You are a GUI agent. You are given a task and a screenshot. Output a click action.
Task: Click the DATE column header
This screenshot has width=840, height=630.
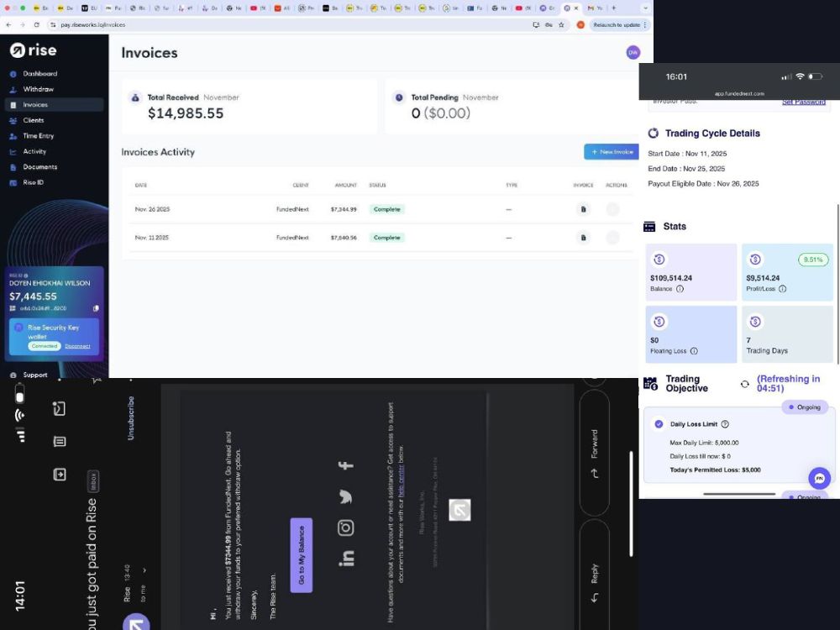tap(141, 185)
